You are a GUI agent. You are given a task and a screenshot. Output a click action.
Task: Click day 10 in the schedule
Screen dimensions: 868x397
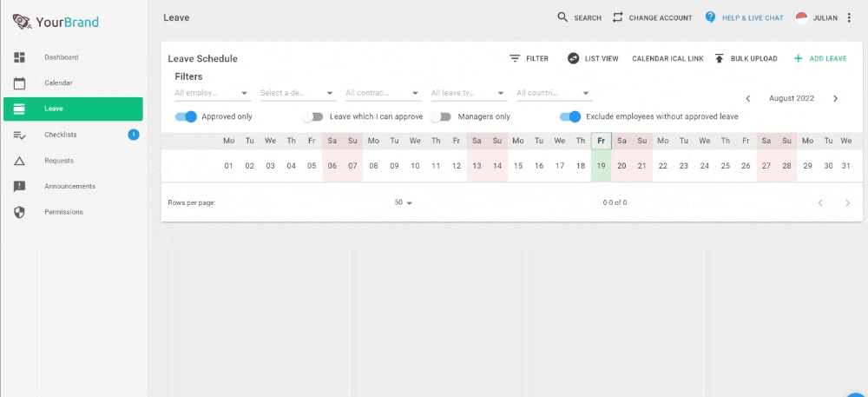415,166
